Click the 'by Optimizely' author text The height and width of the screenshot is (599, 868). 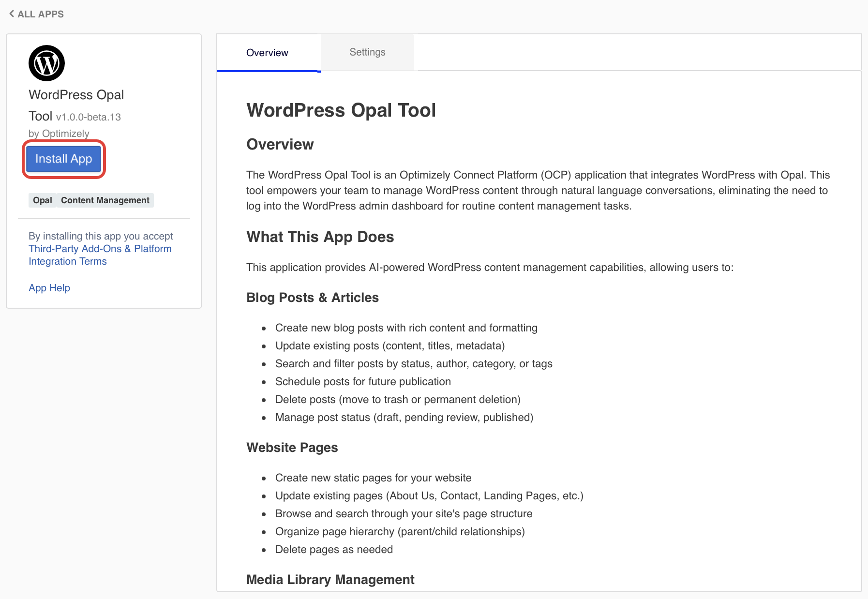59,134
